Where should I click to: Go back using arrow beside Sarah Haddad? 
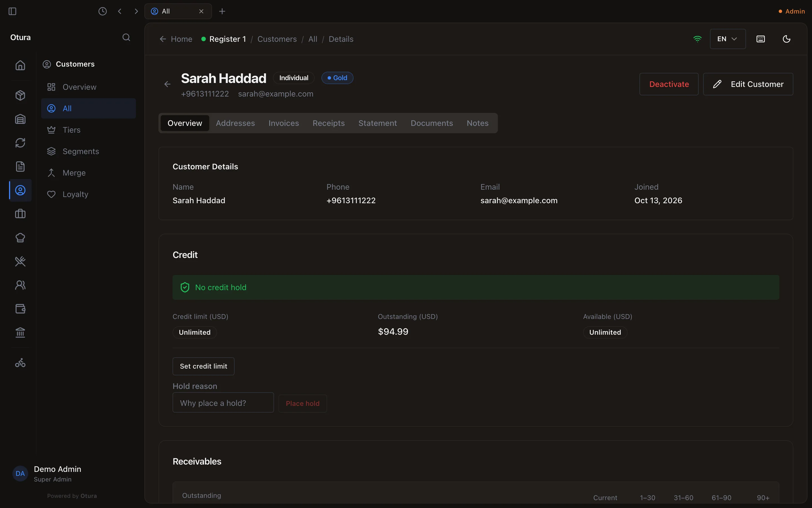click(167, 84)
